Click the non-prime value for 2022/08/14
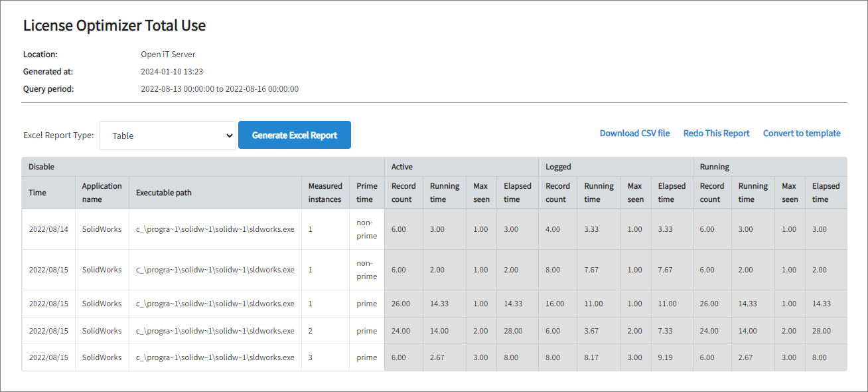Image resolution: width=868 pixels, height=392 pixels. [366, 229]
